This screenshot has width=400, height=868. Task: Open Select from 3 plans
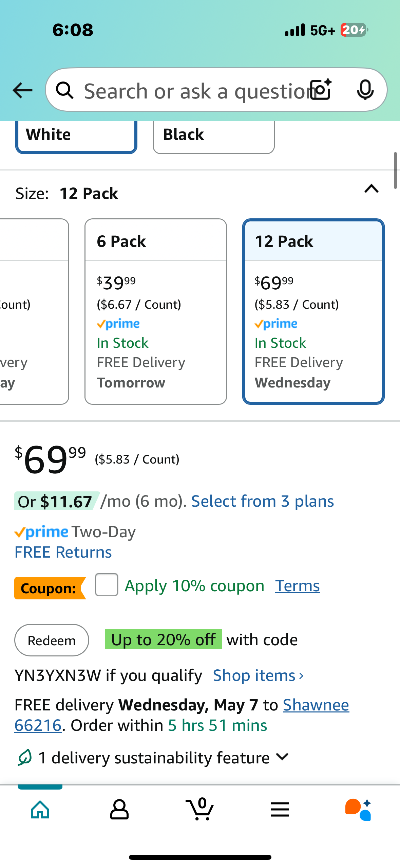[263, 501]
